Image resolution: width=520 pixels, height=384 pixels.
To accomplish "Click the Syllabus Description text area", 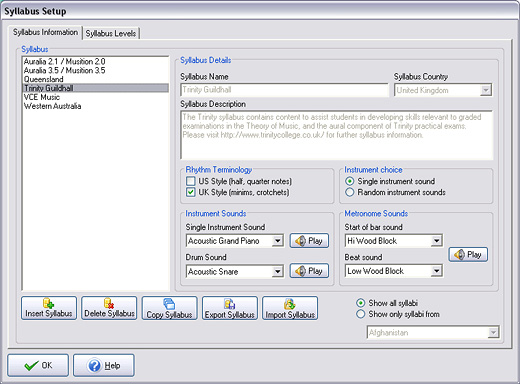I will tap(337, 135).
